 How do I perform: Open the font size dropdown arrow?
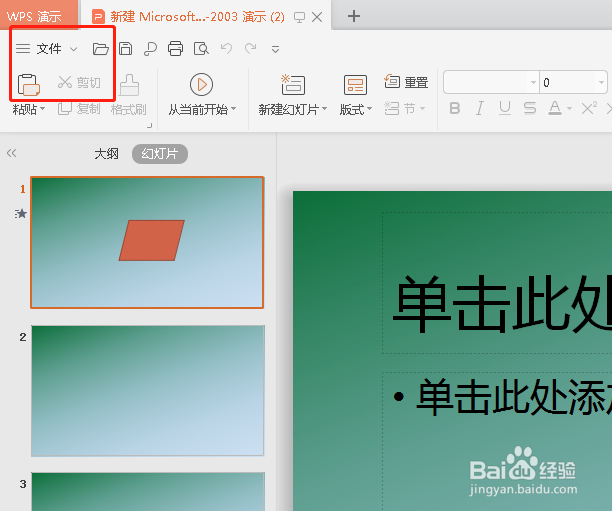point(601,82)
